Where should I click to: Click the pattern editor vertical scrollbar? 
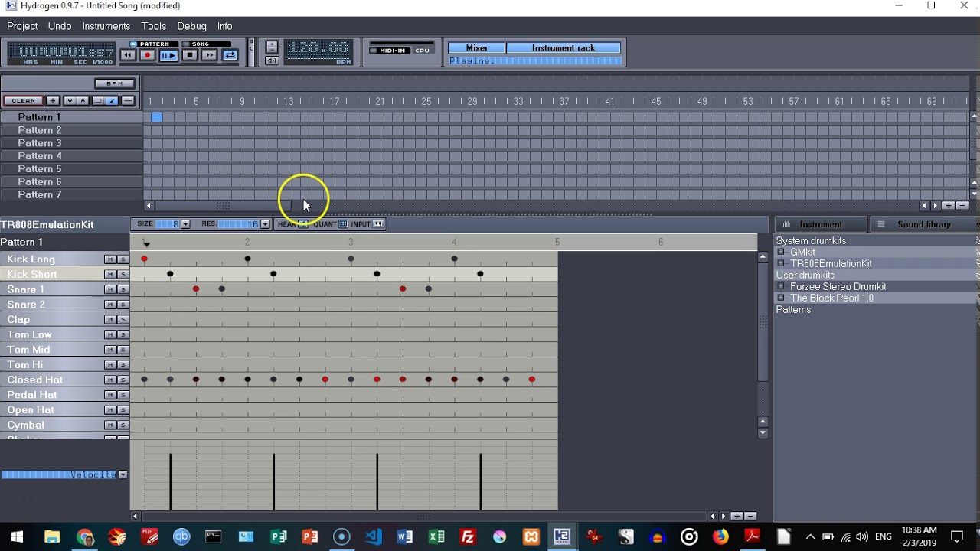[763, 323]
